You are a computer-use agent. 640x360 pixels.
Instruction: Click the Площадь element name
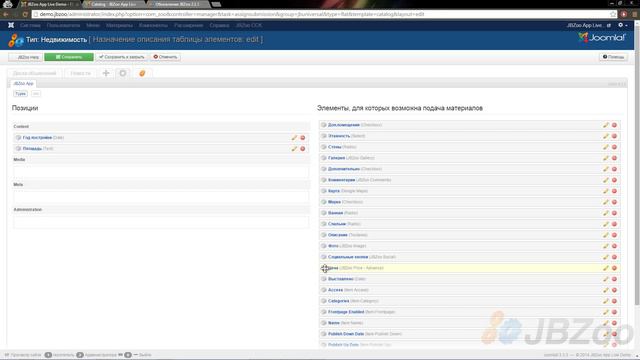click(32, 149)
